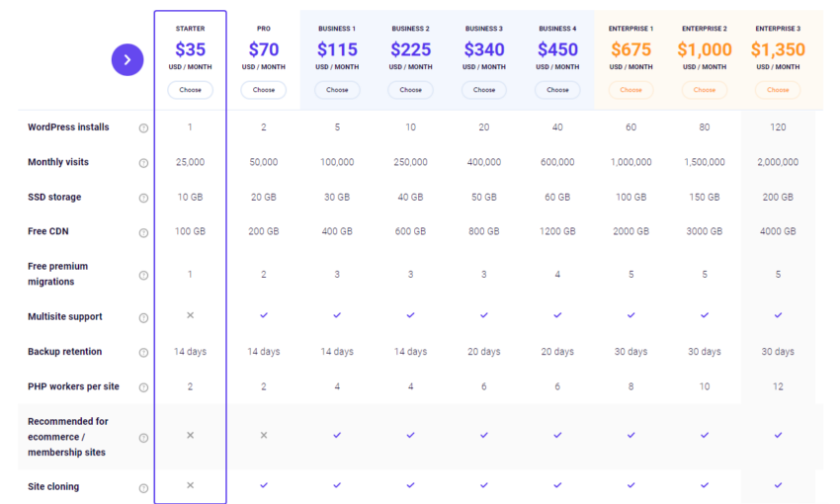Choose the Enterprise 1 $675 plan

point(630,90)
